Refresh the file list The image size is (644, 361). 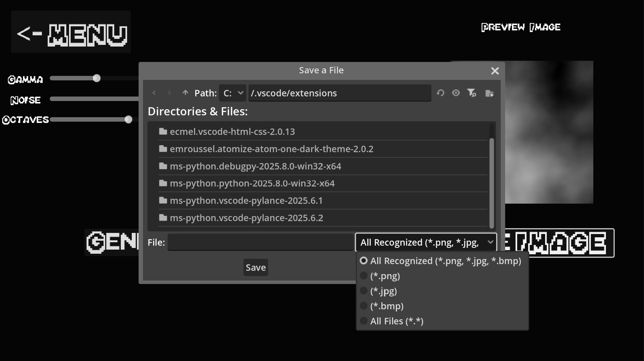(440, 93)
